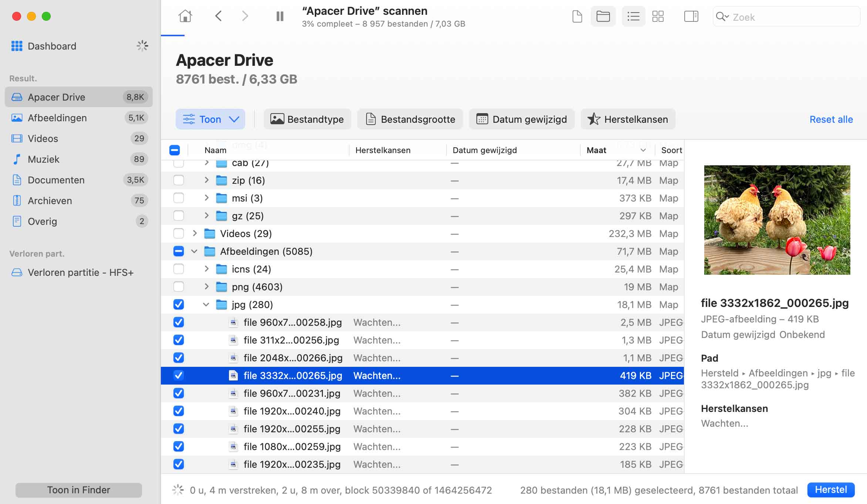Show Overig category
The width and height of the screenshot is (867, 504).
click(x=79, y=221)
